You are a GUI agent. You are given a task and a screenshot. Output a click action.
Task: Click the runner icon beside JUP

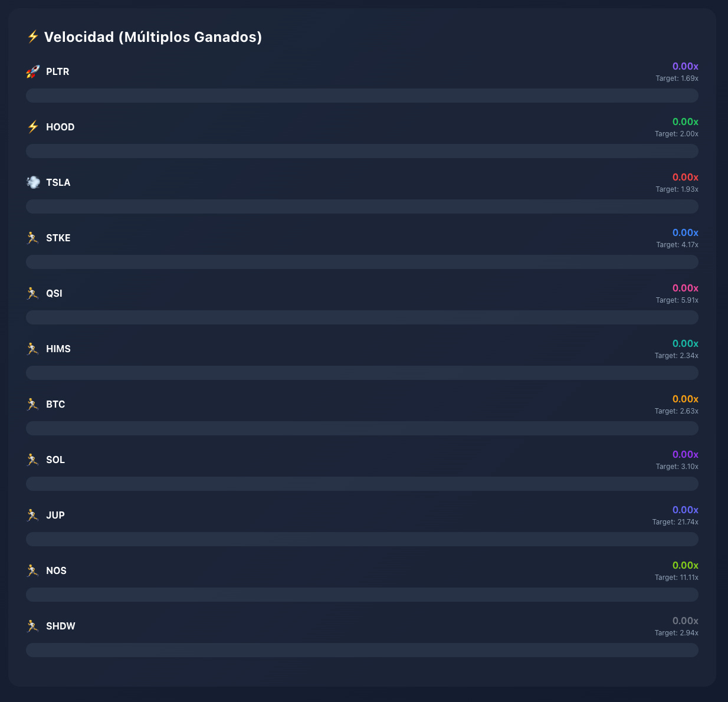pyautogui.click(x=33, y=516)
